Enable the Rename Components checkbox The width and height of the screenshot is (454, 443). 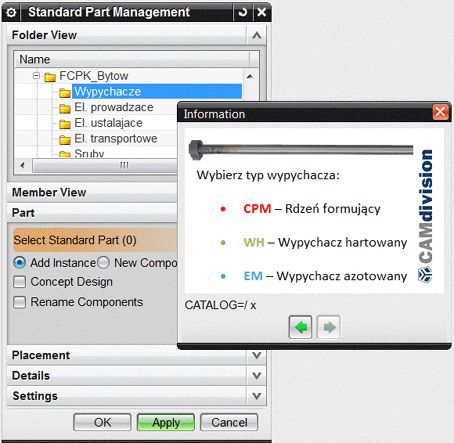[x=19, y=302]
